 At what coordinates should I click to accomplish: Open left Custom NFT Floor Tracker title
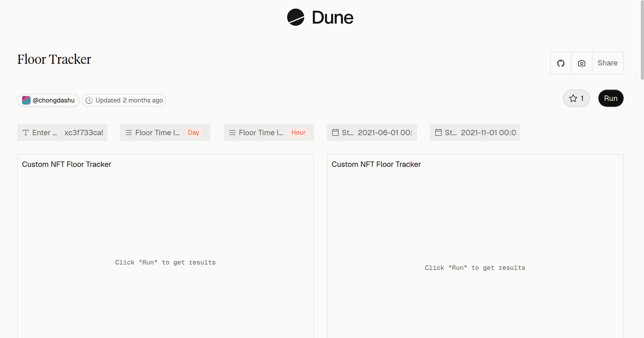click(x=67, y=164)
